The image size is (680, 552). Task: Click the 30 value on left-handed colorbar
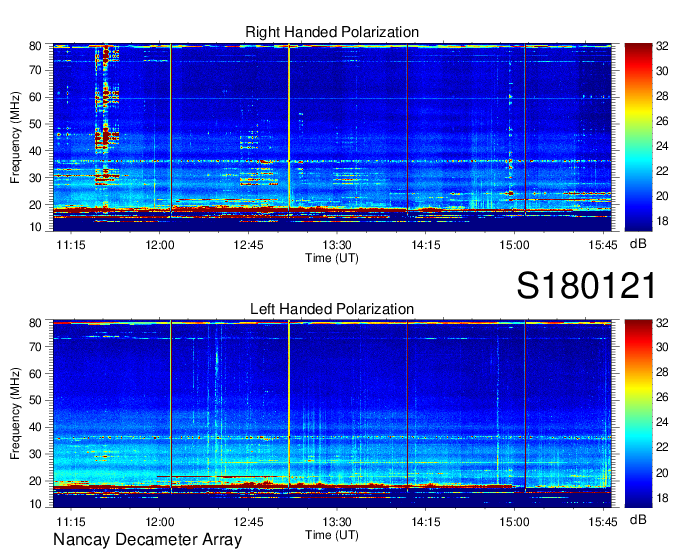coord(662,347)
